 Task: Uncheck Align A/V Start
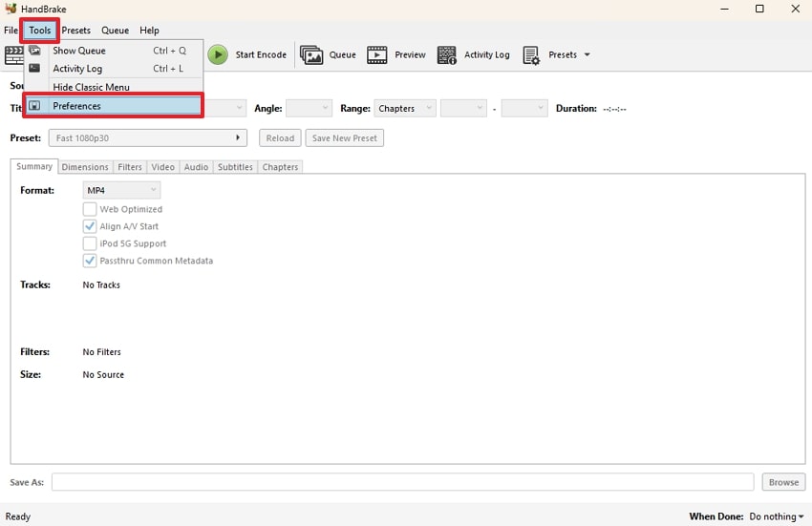pos(90,226)
